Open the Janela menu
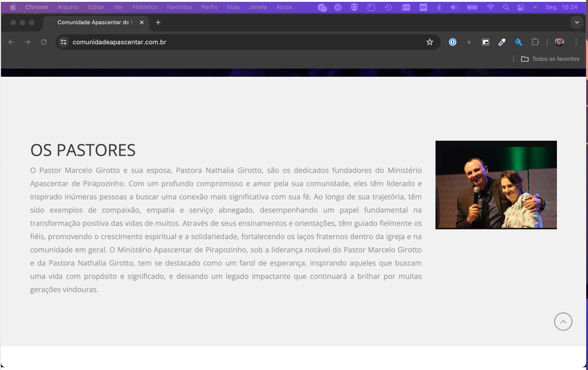Viewport: 588px width, 370px height. [258, 7]
